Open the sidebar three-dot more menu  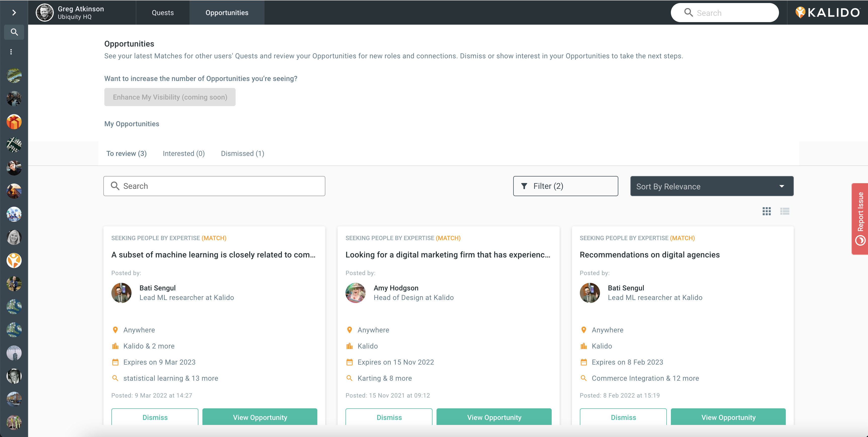pyautogui.click(x=11, y=52)
